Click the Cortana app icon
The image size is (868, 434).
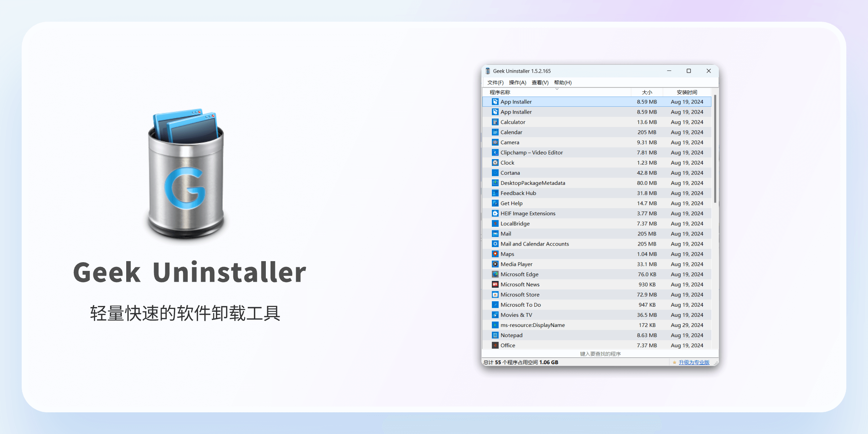click(495, 173)
